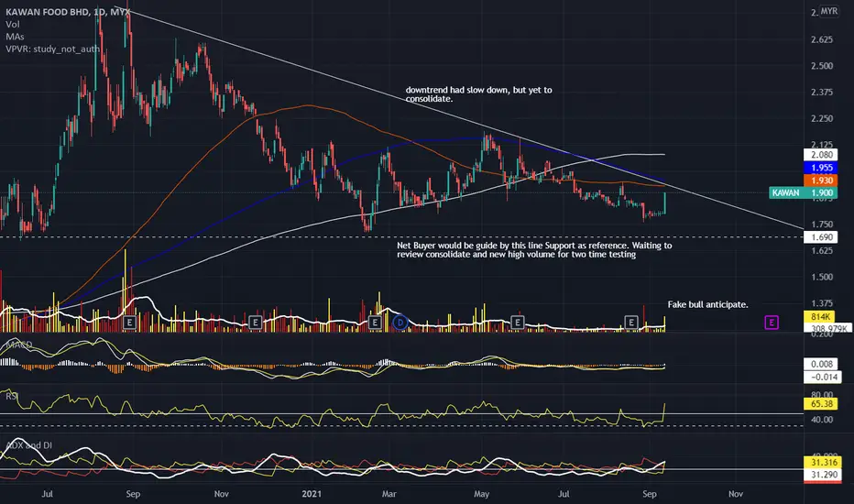This screenshot has height=504, width=854.
Task: Select the 'downtrend had slow down' annotation
Action: (x=478, y=94)
